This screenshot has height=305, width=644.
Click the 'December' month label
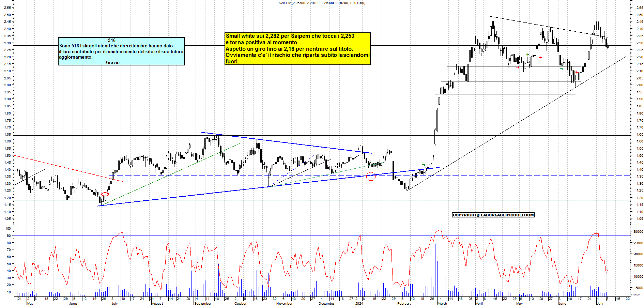pyautogui.click(x=327, y=303)
